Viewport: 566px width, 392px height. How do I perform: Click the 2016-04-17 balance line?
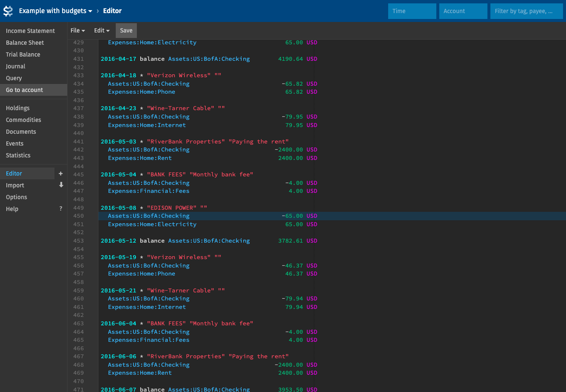tap(209, 59)
